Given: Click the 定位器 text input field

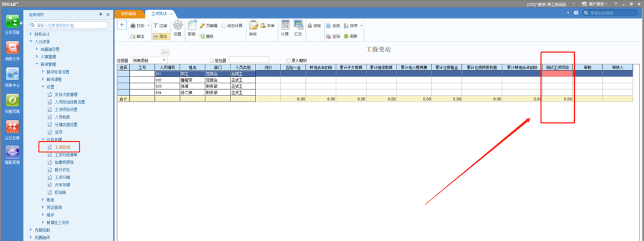Looking at the screenshot, I should (249, 60).
